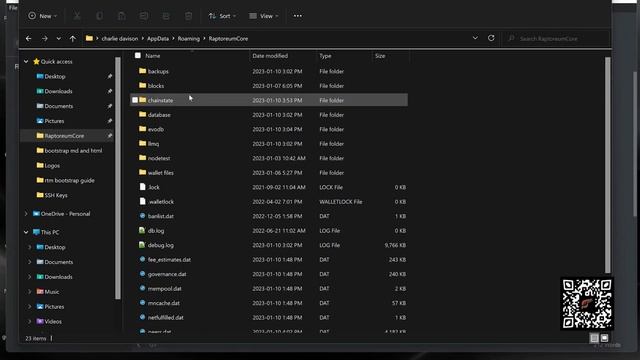Switch to Large thumbnails view icon
The width and height of the screenshot is (640, 360).
[x=604, y=338]
